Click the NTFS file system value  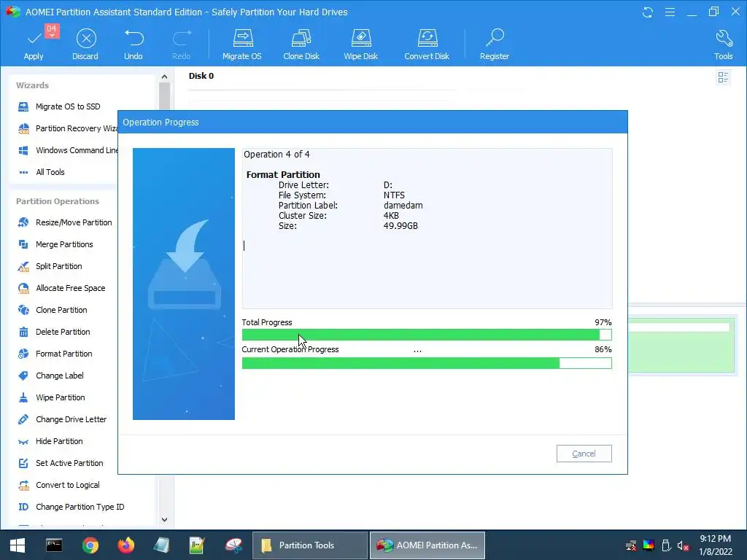pyautogui.click(x=394, y=195)
